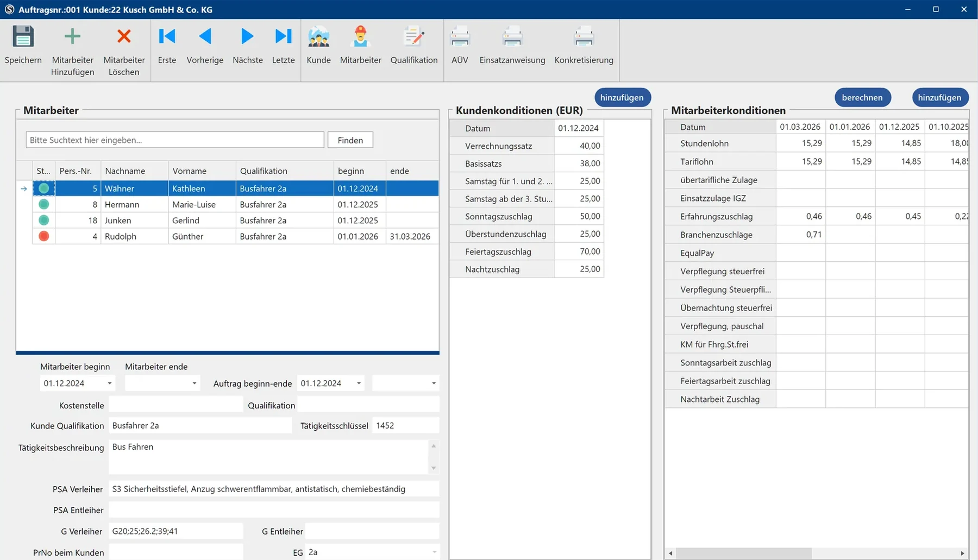Select Feiertagszuschlag value 70,00
This screenshot has width=978, height=560.
pyautogui.click(x=579, y=251)
